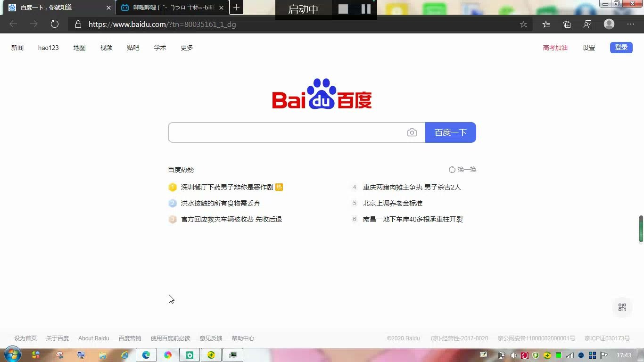The height and width of the screenshot is (362, 644).
Task: Refresh the Baidu page
Action: point(55,24)
